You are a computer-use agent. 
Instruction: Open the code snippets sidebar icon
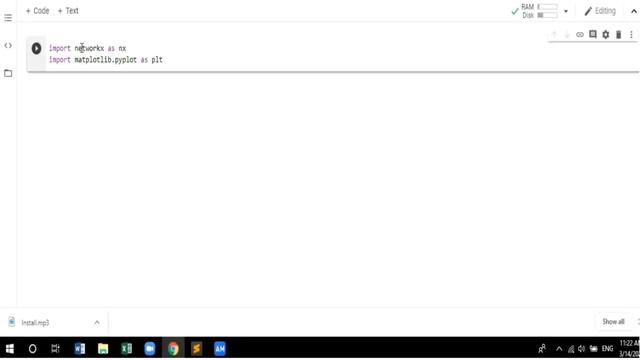point(8,46)
